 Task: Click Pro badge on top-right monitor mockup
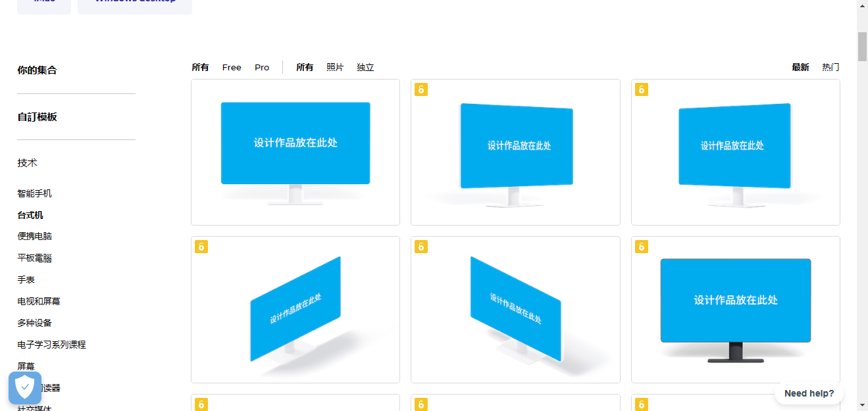642,89
